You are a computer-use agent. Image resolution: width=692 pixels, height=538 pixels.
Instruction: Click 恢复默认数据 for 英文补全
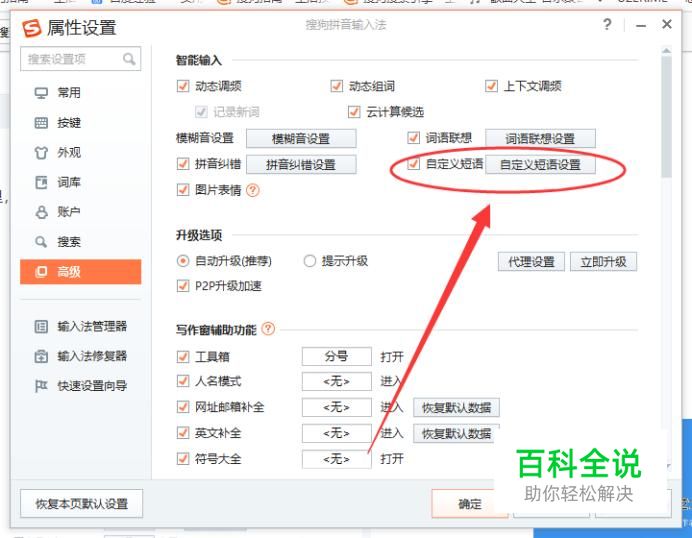pos(456,433)
